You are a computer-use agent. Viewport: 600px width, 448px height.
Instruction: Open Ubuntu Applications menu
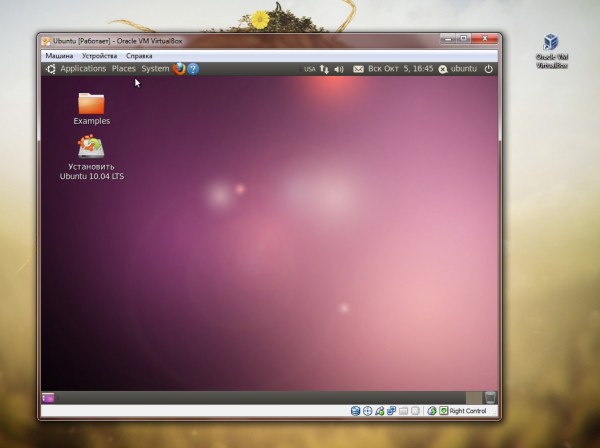[83, 69]
